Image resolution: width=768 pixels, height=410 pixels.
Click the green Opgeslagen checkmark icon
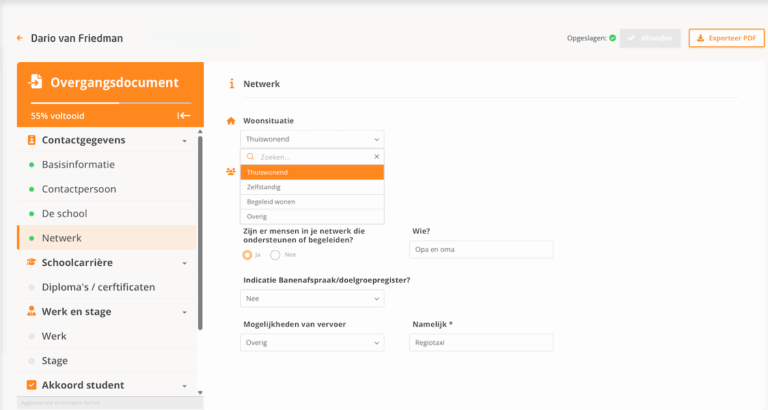(x=612, y=38)
